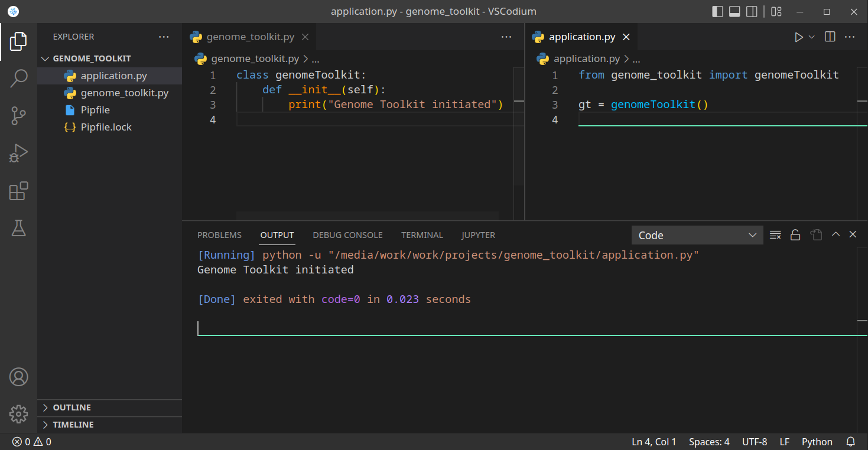Open the Search view in the activity bar
Viewport: 868px width, 450px height.
click(x=18, y=78)
